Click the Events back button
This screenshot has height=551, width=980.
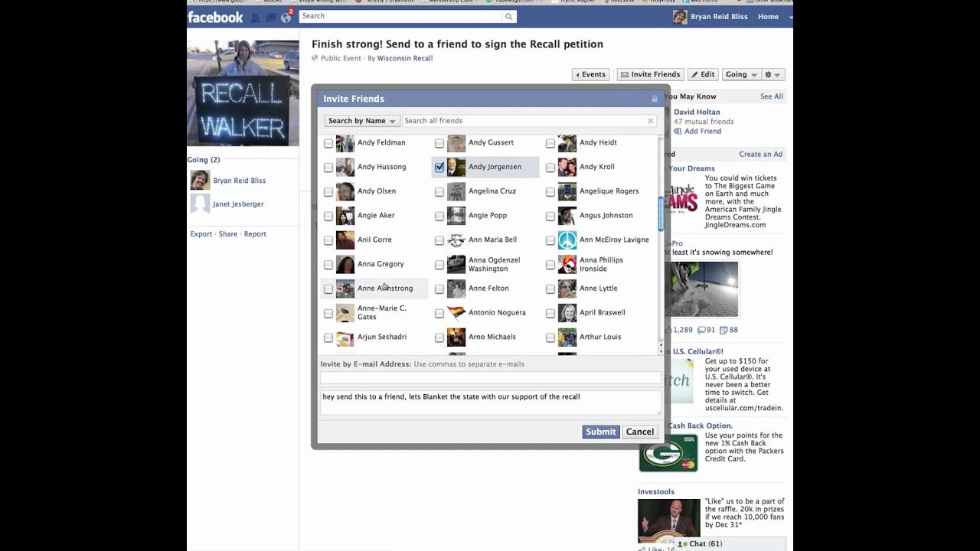coord(591,74)
